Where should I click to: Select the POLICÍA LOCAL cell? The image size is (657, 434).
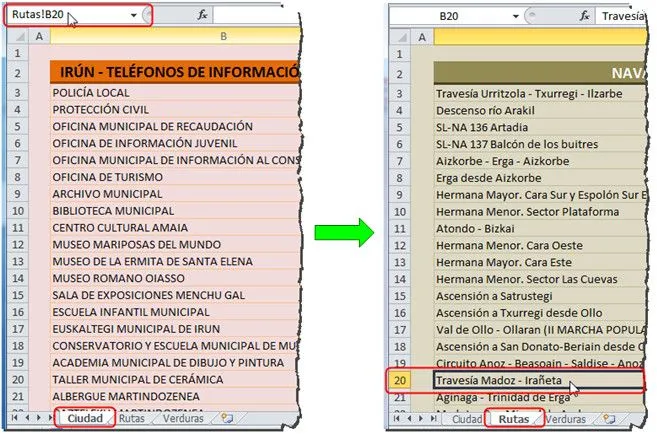click(x=175, y=93)
